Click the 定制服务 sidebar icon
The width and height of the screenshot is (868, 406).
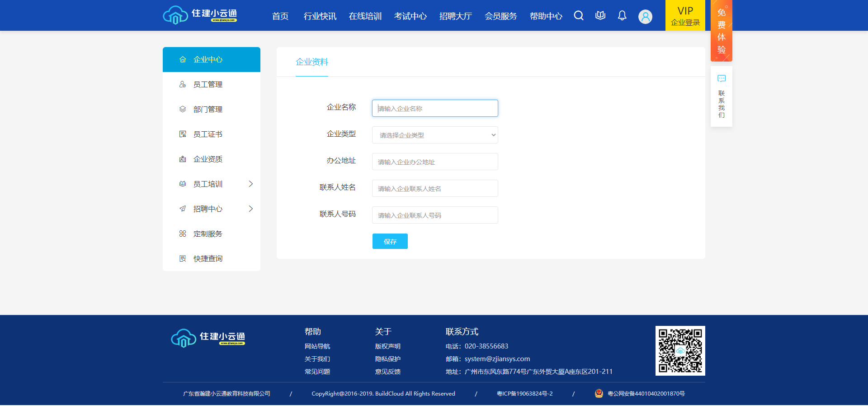[183, 234]
